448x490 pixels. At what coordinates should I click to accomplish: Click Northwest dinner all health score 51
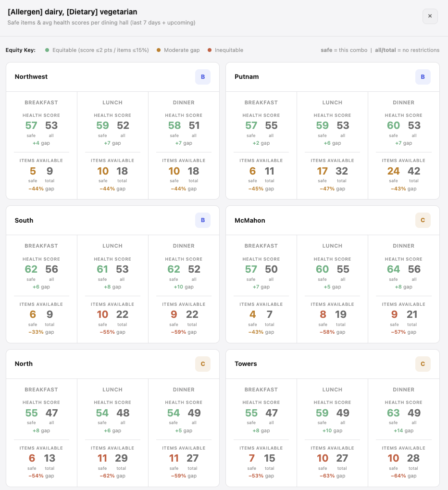(x=194, y=126)
